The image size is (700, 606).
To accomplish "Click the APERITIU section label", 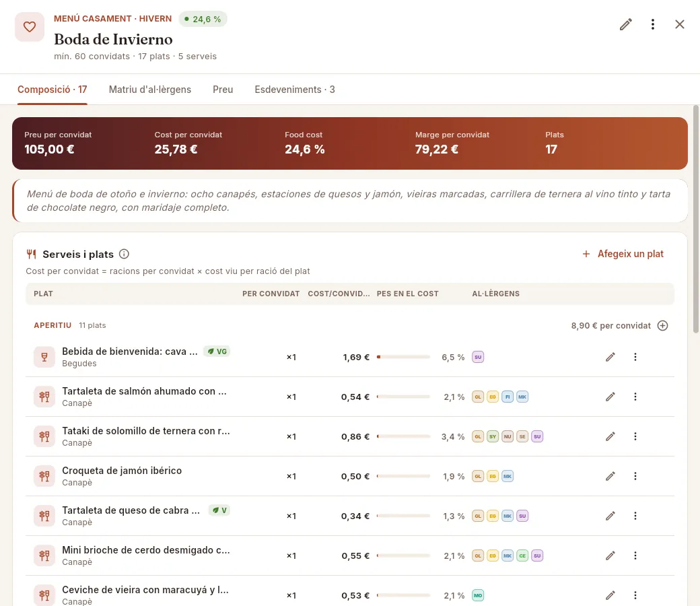I will [53, 325].
